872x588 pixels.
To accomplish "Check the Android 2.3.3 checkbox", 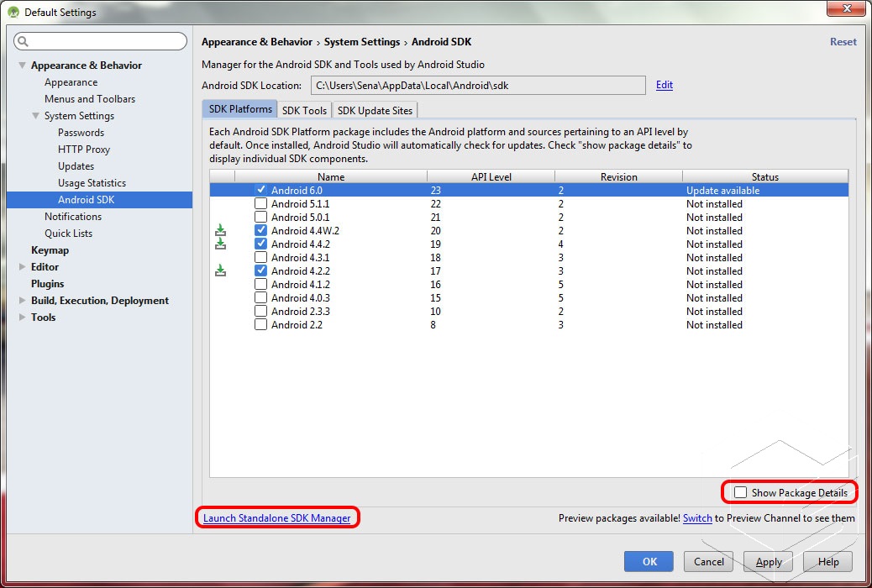I will [260, 311].
